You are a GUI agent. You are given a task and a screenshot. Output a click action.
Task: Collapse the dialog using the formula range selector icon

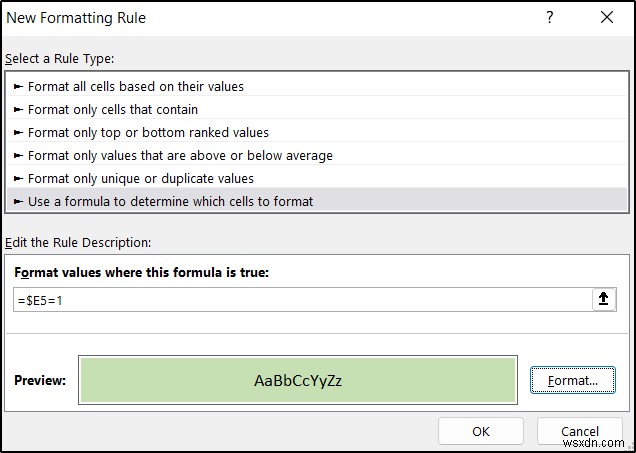(604, 299)
